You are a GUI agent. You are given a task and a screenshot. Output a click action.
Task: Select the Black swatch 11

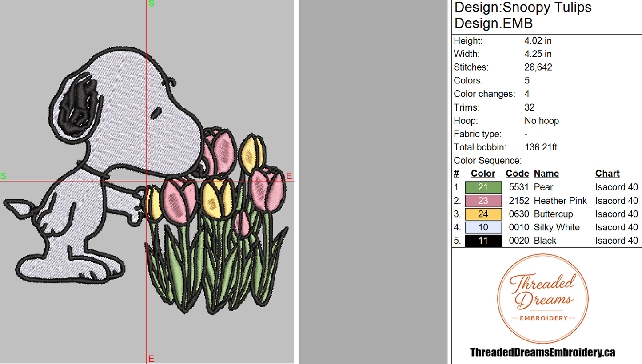pos(483,241)
